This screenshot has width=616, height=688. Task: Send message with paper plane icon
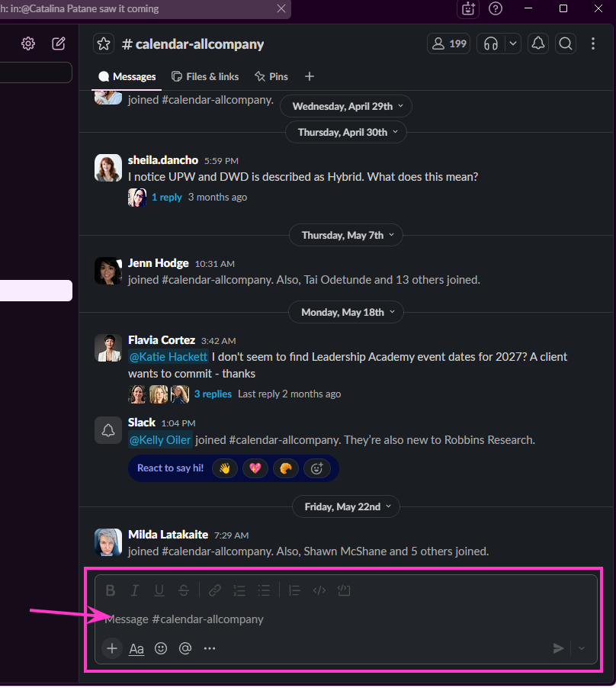[558, 648]
